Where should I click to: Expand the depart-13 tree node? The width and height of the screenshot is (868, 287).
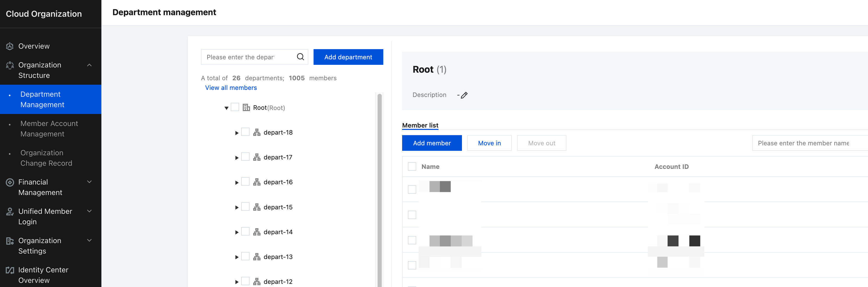tap(237, 257)
